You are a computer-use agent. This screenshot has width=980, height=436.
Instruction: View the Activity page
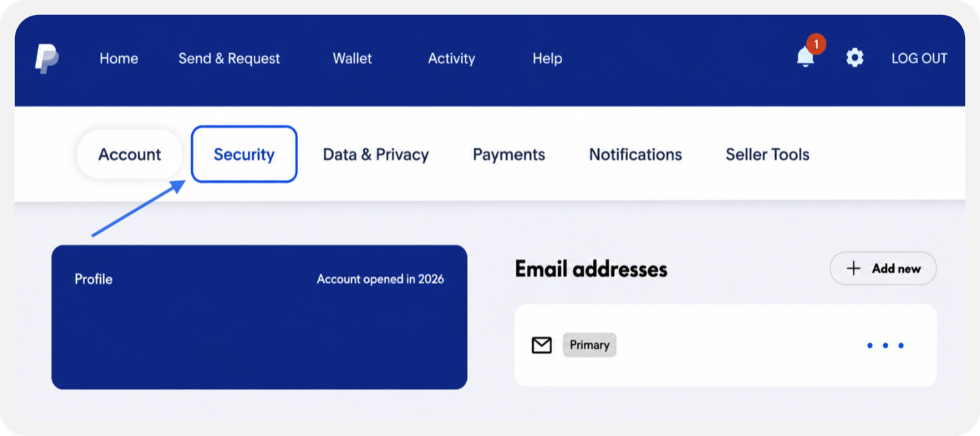pyautogui.click(x=451, y=59)
